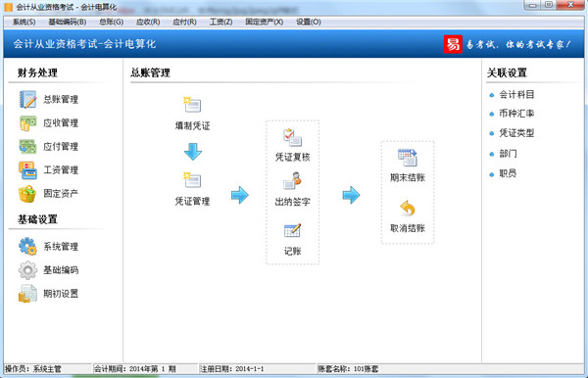Image resolution: width=588 pixels, height=378 pixels.
Task: Click the 填制凭证 label
Action: [192, 126]
